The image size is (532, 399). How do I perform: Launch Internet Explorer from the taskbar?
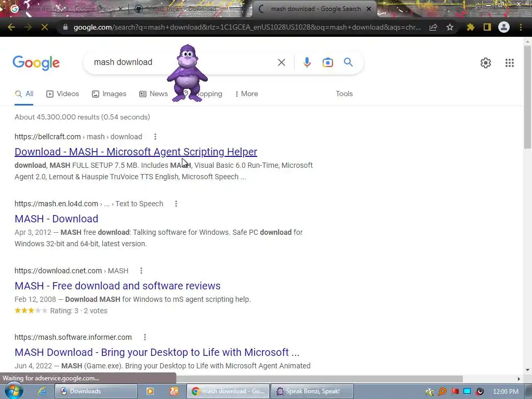coord(42,391)
